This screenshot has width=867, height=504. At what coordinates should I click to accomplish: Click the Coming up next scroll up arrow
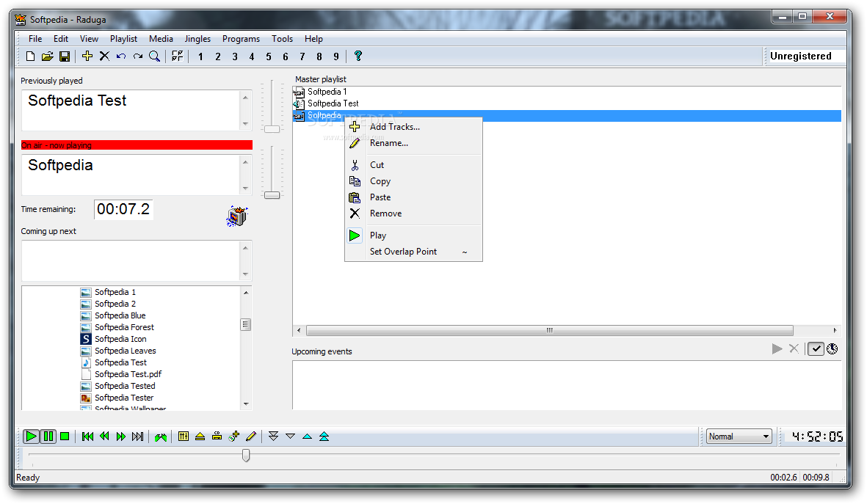245,247
